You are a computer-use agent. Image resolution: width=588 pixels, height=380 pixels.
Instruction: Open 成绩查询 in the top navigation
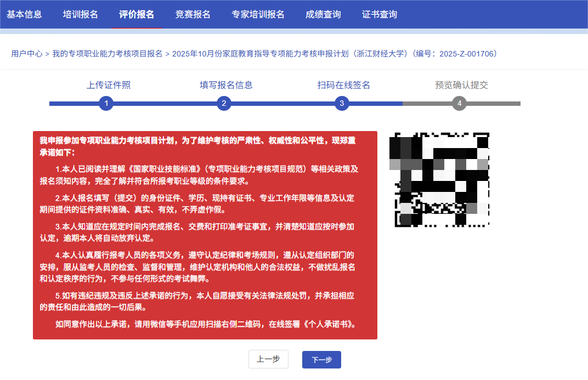[x=323, y=14]
